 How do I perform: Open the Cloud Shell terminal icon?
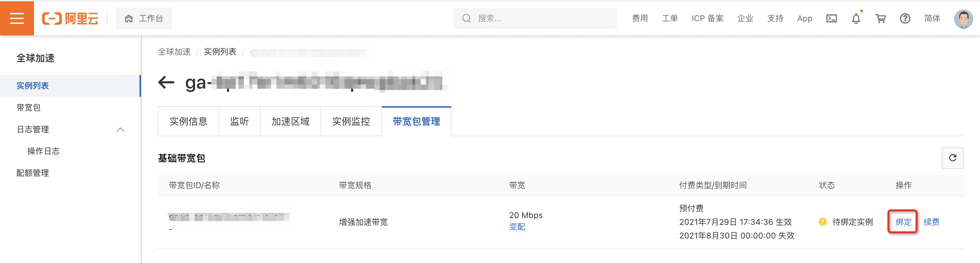click(832, 18)
